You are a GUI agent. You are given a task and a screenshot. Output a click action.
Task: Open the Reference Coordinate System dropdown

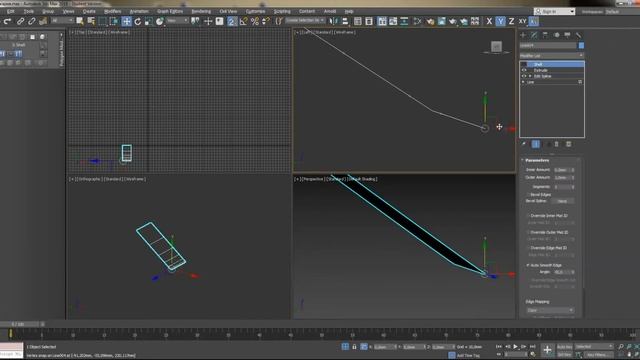point(177,20)
